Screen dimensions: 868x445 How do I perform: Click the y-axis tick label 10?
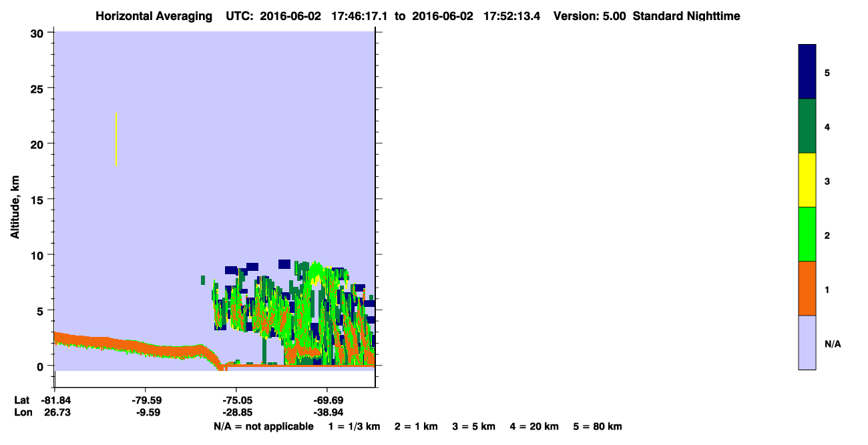[x=37, y=255]
